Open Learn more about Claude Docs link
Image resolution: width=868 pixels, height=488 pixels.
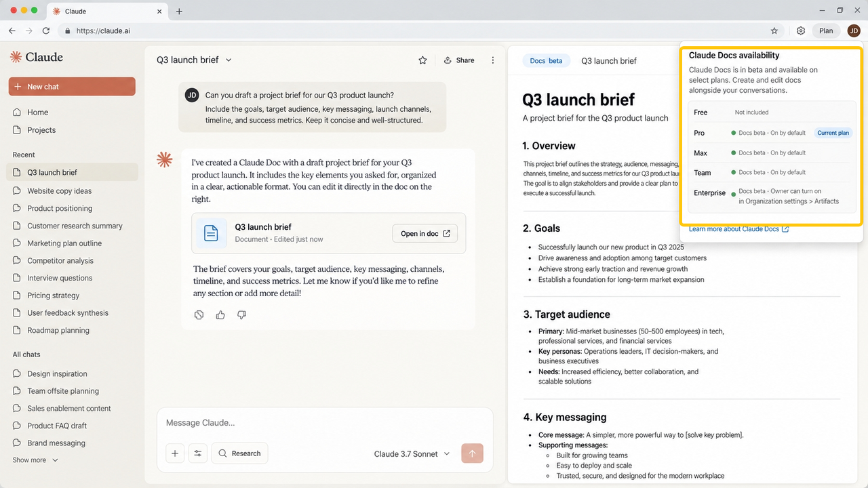pyautogui.click(x=738, y=229)
